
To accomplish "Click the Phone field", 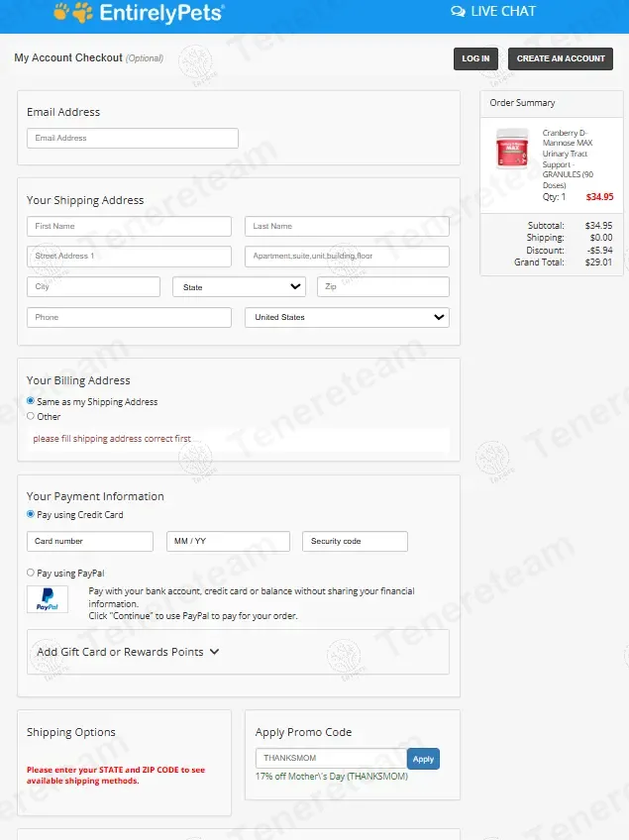I will click(x=129, y=317).
